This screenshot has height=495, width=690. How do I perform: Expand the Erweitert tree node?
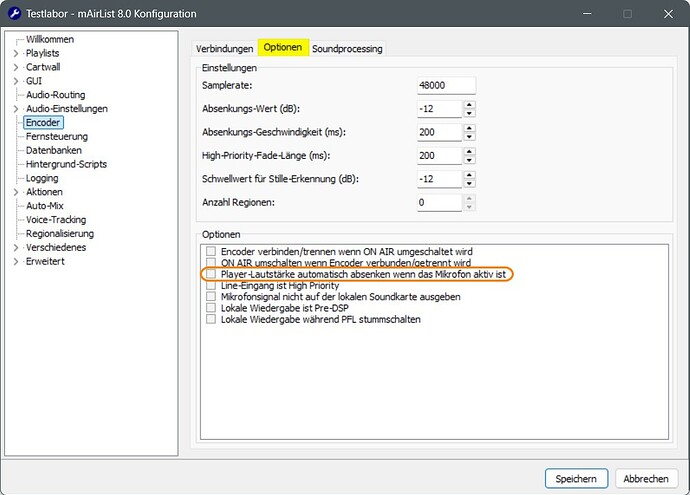tap(16, 262)
